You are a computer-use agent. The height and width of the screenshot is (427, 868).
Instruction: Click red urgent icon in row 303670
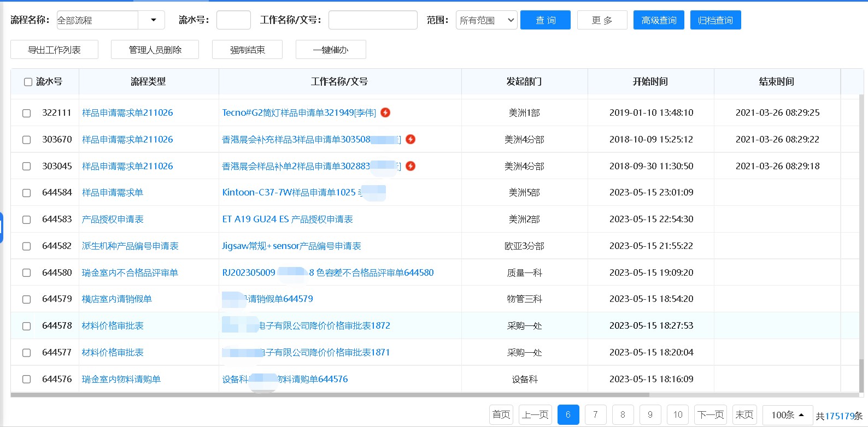(410, 139)
